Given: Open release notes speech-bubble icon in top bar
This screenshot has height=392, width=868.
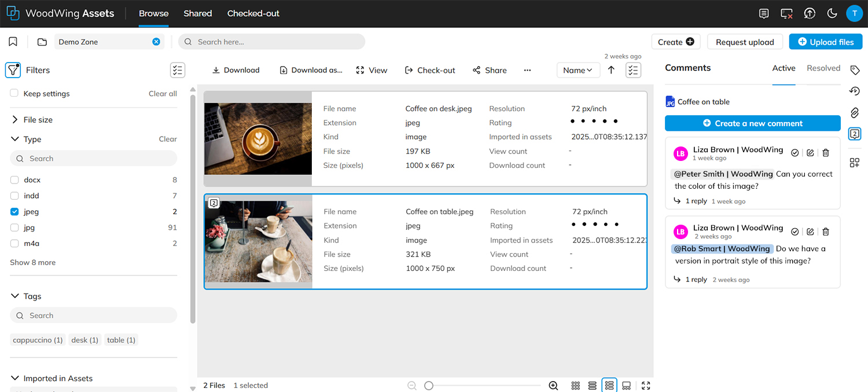Looking at the screenshot, I should coord(764,13).
